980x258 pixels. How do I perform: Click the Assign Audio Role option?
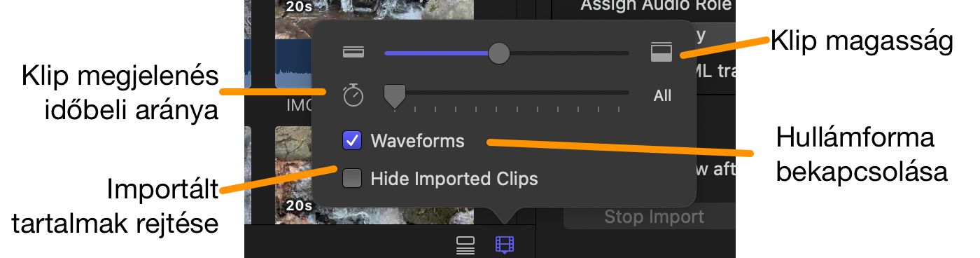tap(656, 6)
